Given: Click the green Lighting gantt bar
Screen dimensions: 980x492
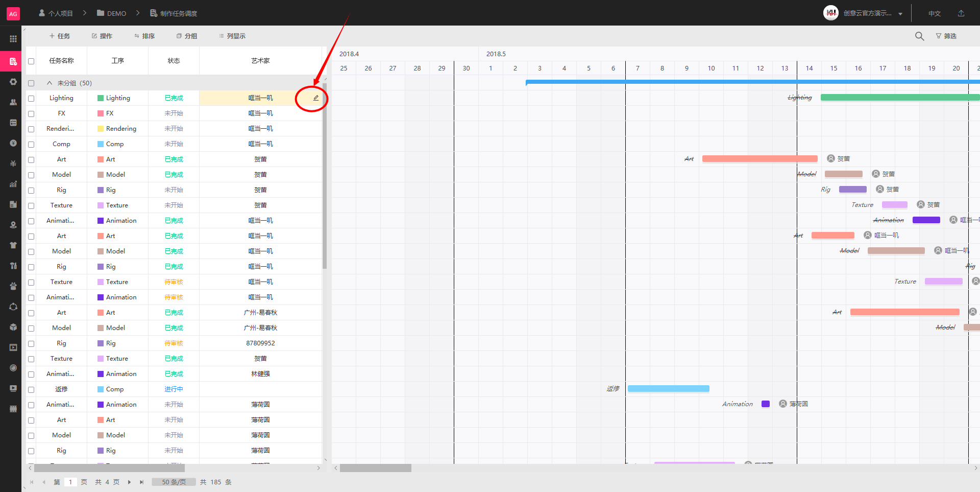Looking at the screenshot, I should pos(898,98).
